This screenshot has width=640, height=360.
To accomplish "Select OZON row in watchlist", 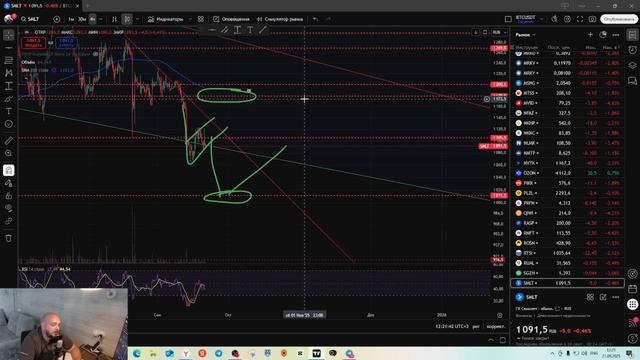I will point(567,173).
